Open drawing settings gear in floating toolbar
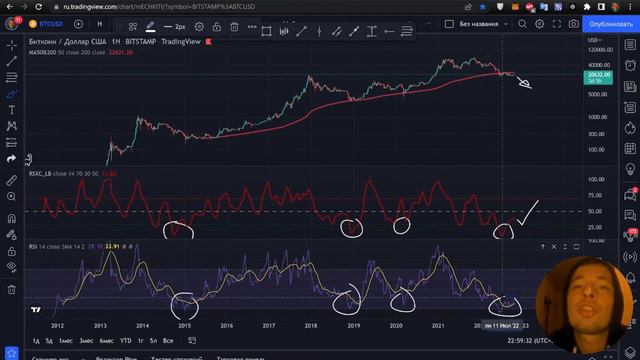Screen dimensions: 640x360 [199, 27]
